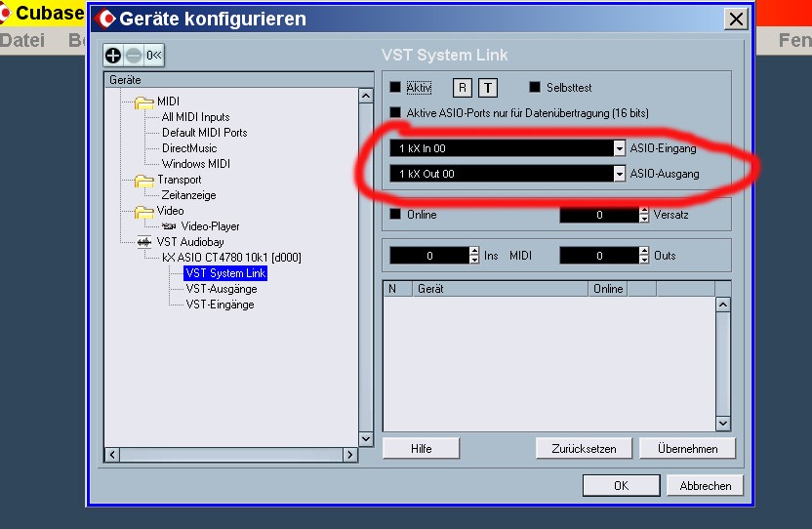Screen dimensions: 812x529
Task: Select the Transport folder icon
Action: tap(144, 181)
